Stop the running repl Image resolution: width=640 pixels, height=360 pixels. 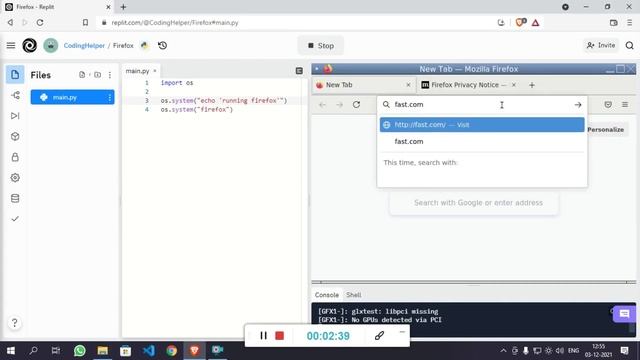point(321,46)
